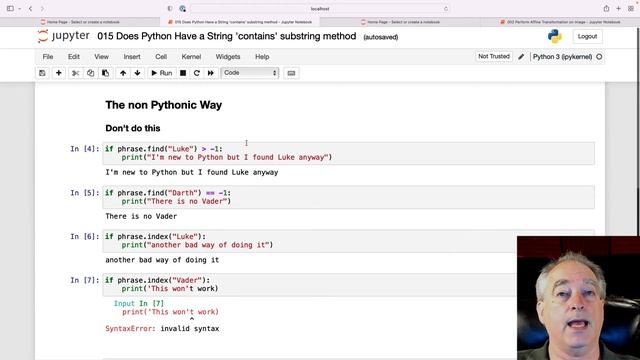
Task: Run the selected cell
Action: click(x=162, y=73)
